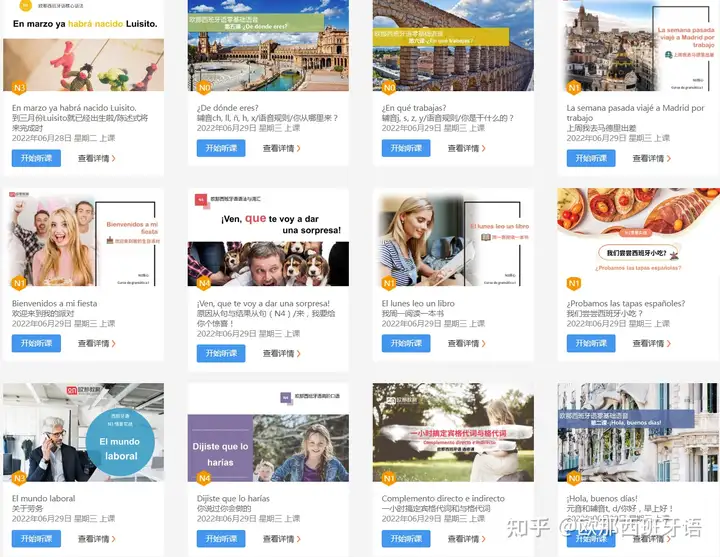720x557 pixels.
Task: Click the N1 badge on tapas españolas course
Action: [574, 283]
